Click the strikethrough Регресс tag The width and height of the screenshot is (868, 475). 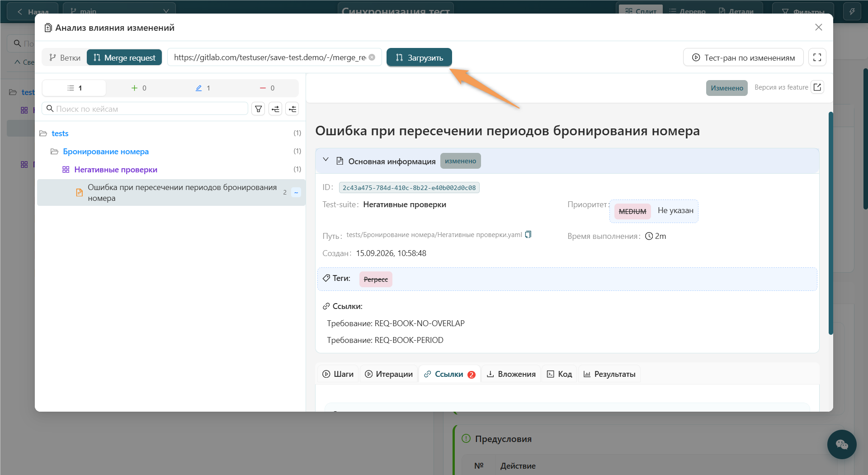pyautogui.click(x=376, y=280)
